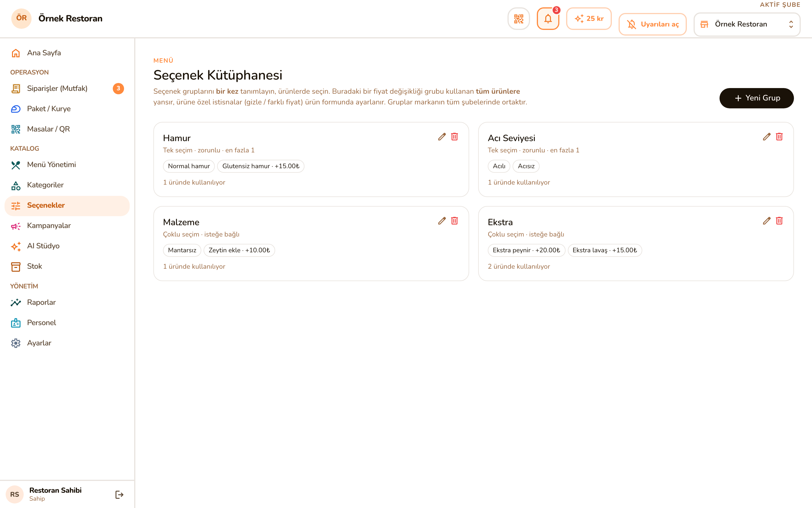Edit the Hamur option group

442,137
